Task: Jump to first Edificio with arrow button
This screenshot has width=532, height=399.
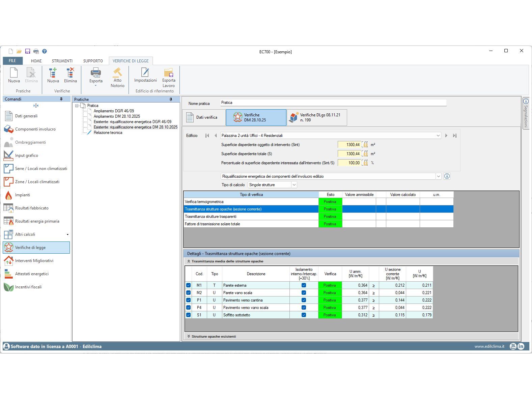Action: (x=207, y=136)
